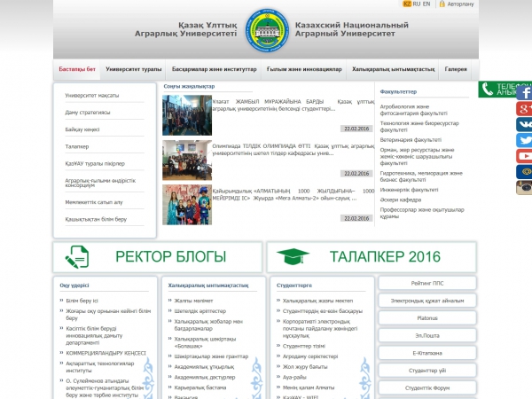Viewport: 532px width, 399px height.
Task: Open the Авторлану login link
Action: 460,4
